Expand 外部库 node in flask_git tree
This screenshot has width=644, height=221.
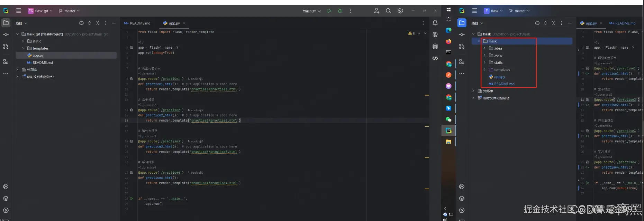tap(17, 69)
